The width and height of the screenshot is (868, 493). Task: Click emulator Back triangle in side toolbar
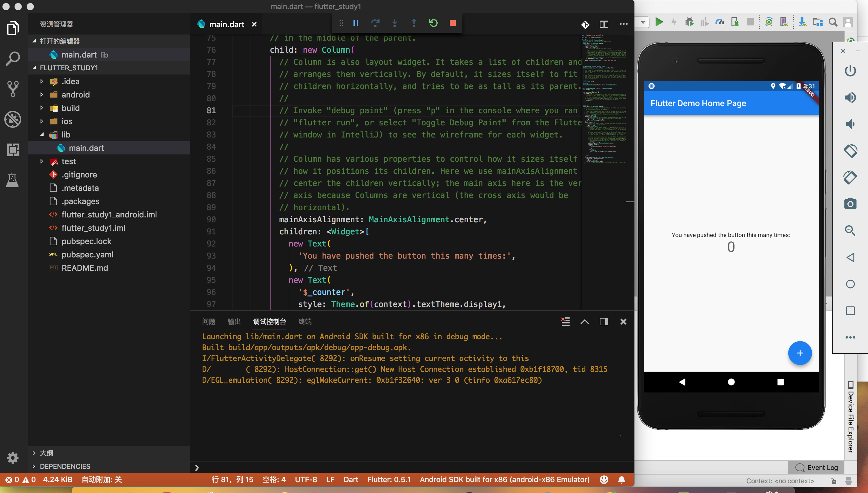coord(850,257)
